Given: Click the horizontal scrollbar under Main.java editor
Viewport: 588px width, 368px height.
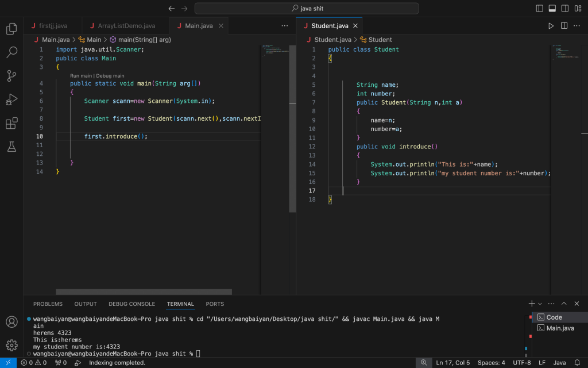Looking at the screenshot, I should [x=144, y=292].
